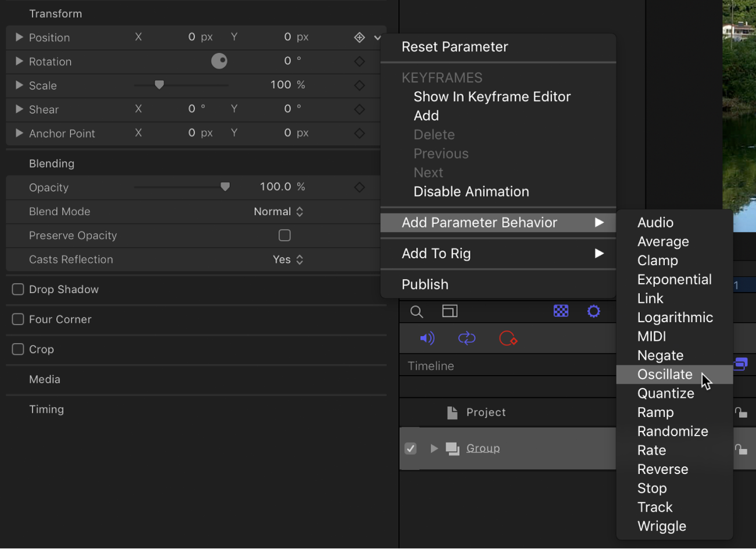
Task: Open the Blend Mode dropdown
Action: (x=279, y=211)
